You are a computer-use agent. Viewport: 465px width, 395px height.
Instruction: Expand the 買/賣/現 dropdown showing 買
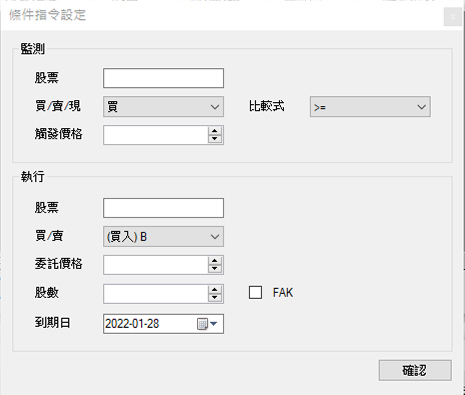(163, 107)
